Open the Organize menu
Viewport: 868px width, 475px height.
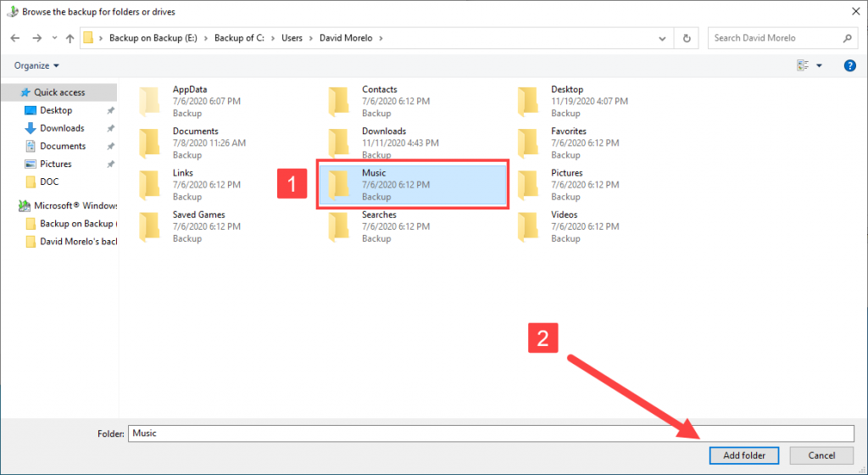(x=36, y=65)
